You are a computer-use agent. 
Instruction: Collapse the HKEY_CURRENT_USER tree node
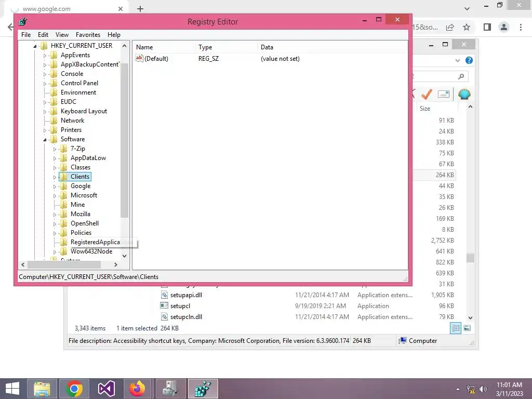(x=35, y=46)
